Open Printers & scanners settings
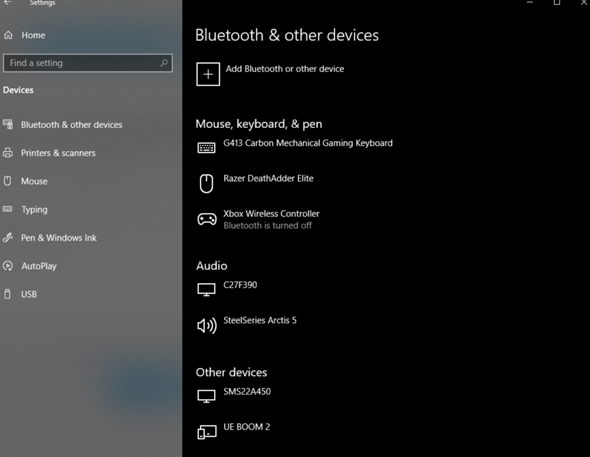This screenshot has height=457, width=590. (58, 153)
